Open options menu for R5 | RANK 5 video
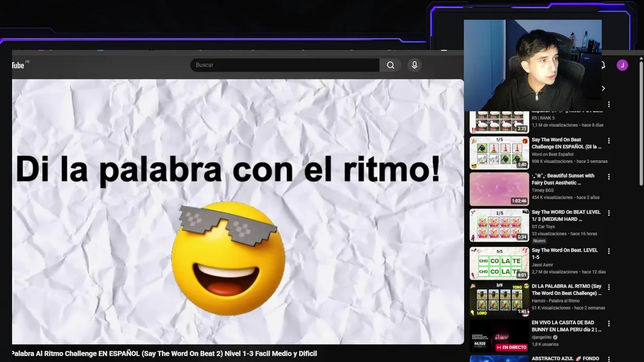Image resolution: width=644 pixels, height=362 pixels. coord(609,105)
